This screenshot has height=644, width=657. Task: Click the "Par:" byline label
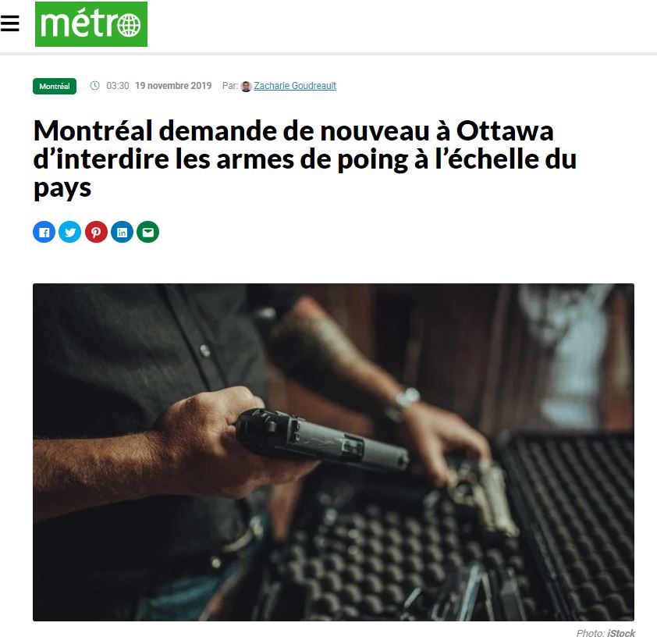tap(230, 86)
